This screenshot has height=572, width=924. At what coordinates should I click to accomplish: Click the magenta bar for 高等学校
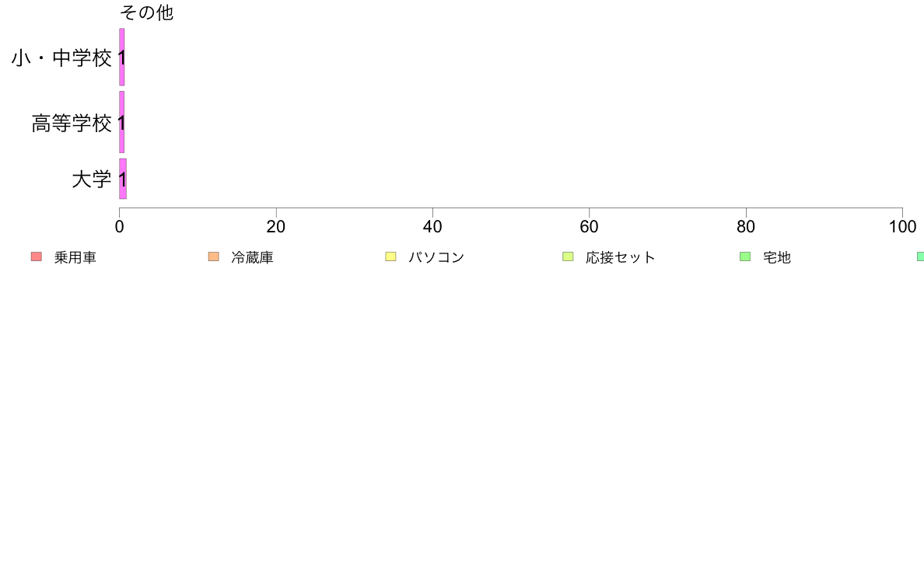click(x=122, y=122)
